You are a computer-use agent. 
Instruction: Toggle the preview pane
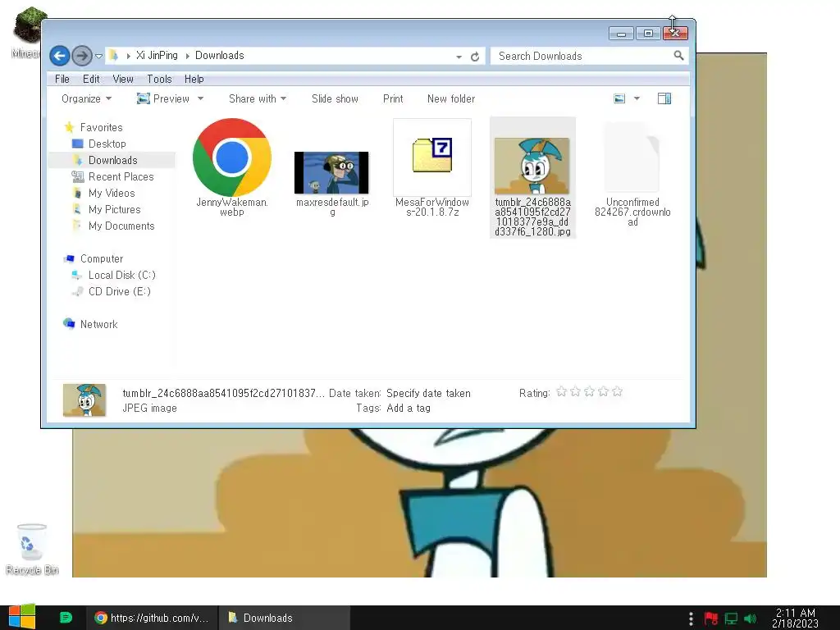(664, 98)
